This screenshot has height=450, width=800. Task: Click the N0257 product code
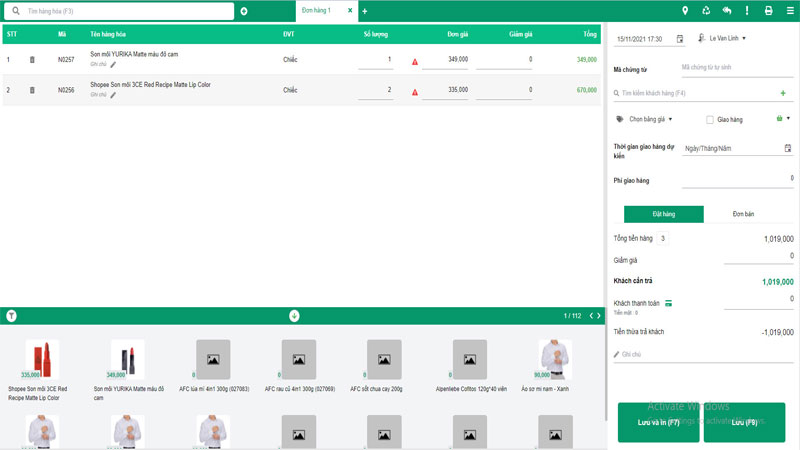(x=66, y=60)
